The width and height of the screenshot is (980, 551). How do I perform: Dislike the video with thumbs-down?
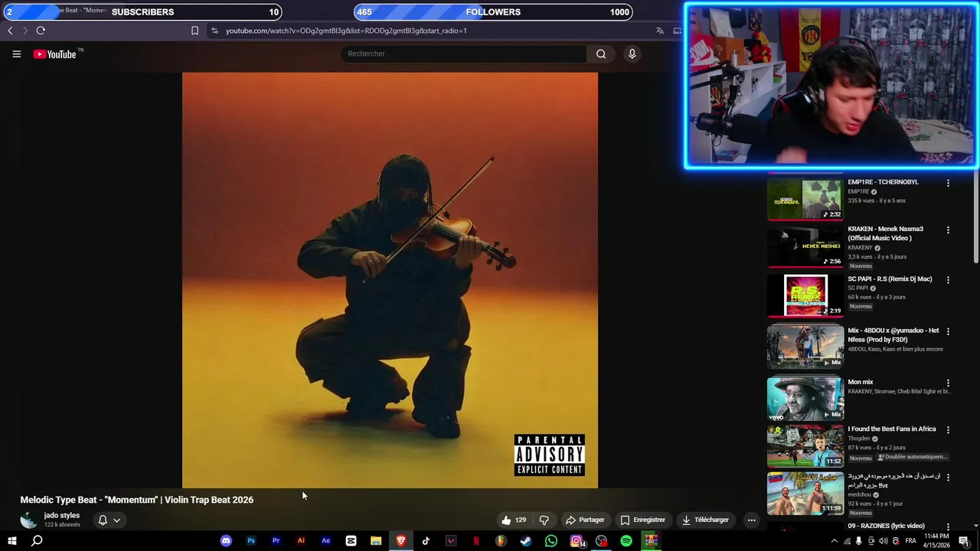[x=544, y=520]
